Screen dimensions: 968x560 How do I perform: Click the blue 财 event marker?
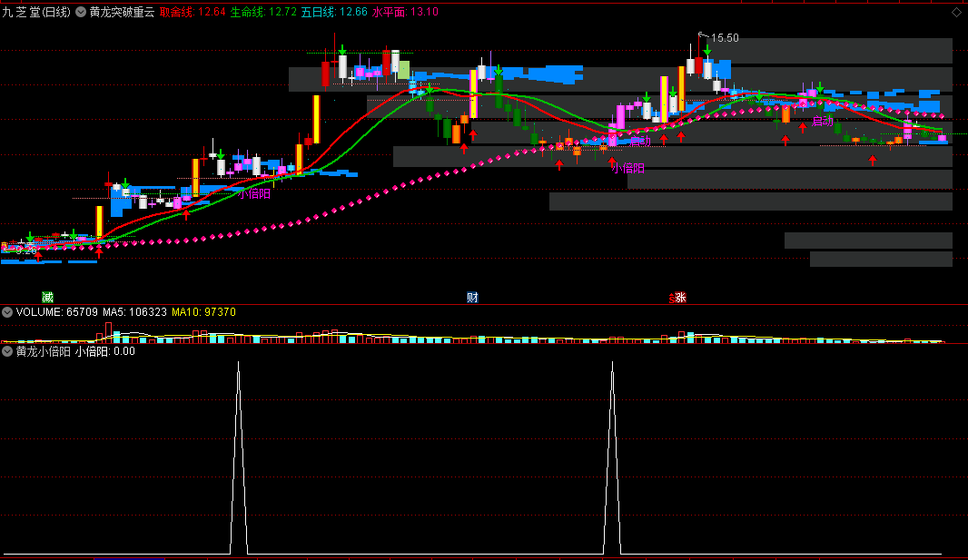(x=472, y=298)
